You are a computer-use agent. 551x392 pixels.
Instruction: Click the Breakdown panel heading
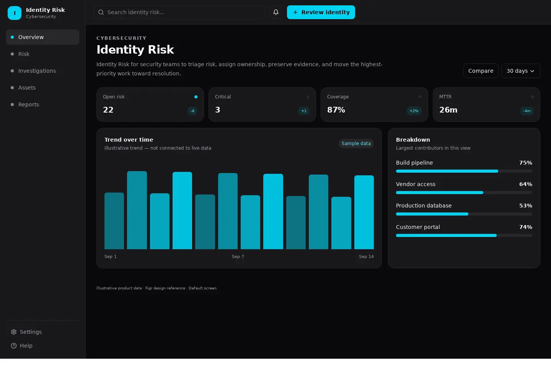click(413, 140)
